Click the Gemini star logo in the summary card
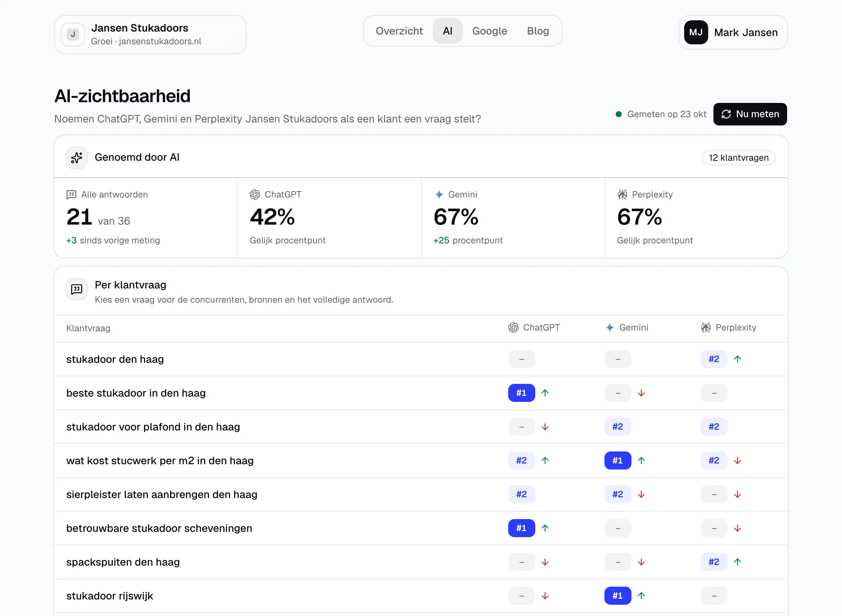 click(439, 195)
